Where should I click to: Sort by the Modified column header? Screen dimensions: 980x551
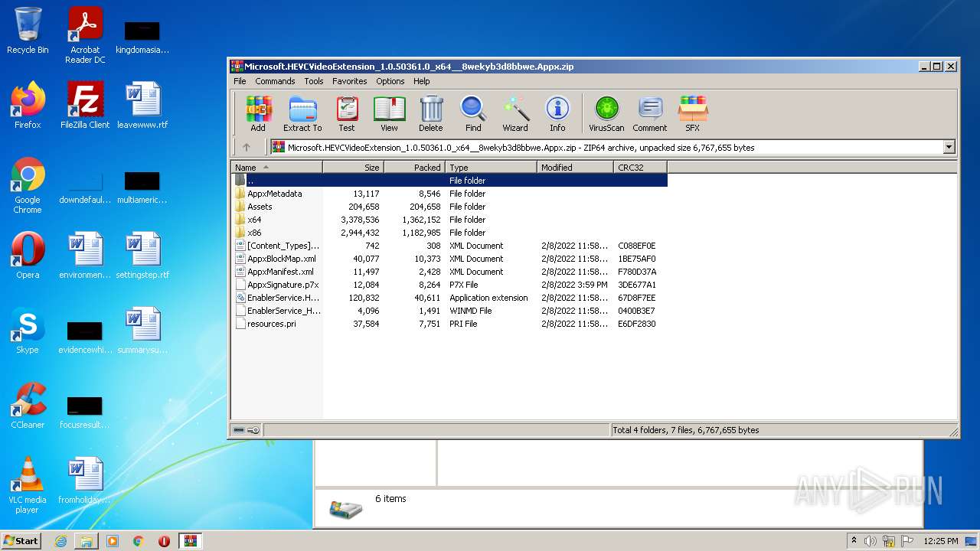coord(575,167)
